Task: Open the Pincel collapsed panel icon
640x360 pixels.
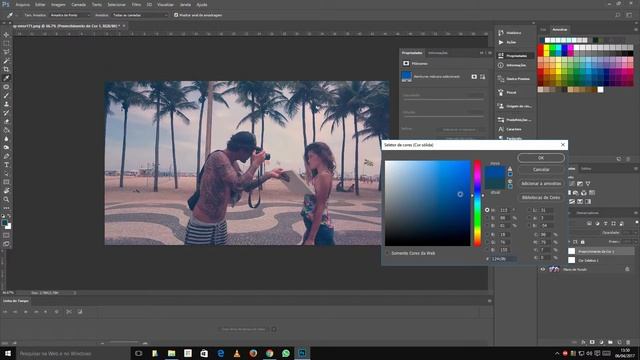Action: (501, 93)
